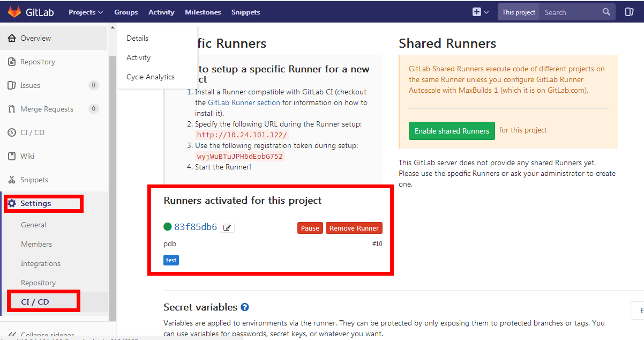Click the Settings gear icon

tap(12, 203)
